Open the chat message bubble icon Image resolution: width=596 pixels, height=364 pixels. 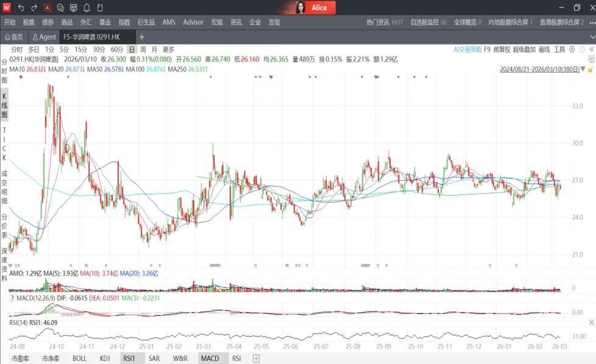[x=60, y=8]
